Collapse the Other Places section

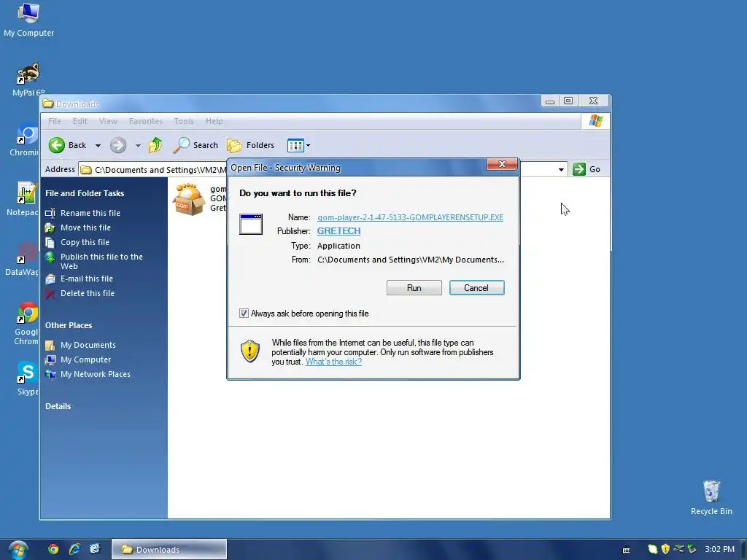69,325
